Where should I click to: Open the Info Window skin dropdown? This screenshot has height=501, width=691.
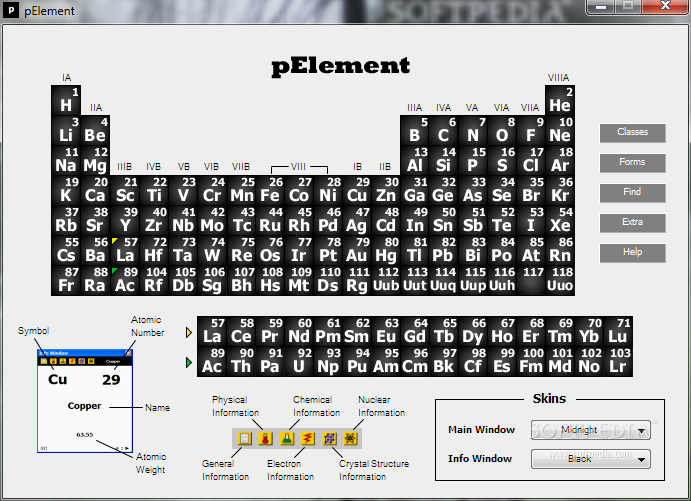point(591,459)
